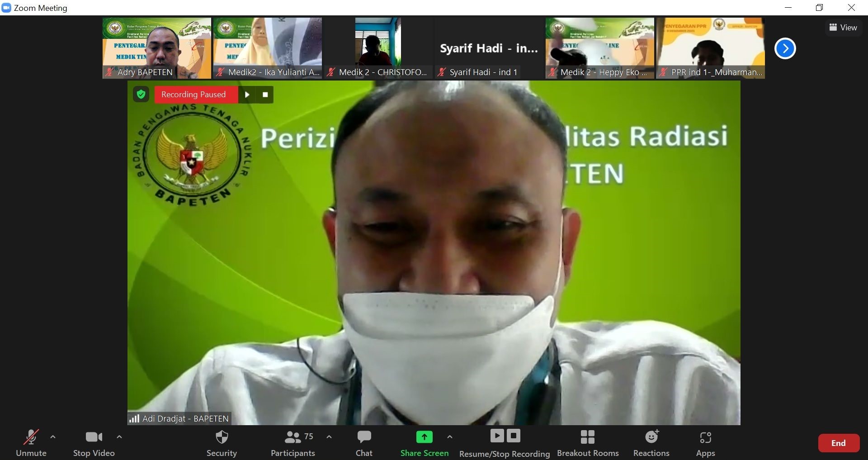868x460 pixels.
Task: Click participant count 75
Action: tap(309, 436)
